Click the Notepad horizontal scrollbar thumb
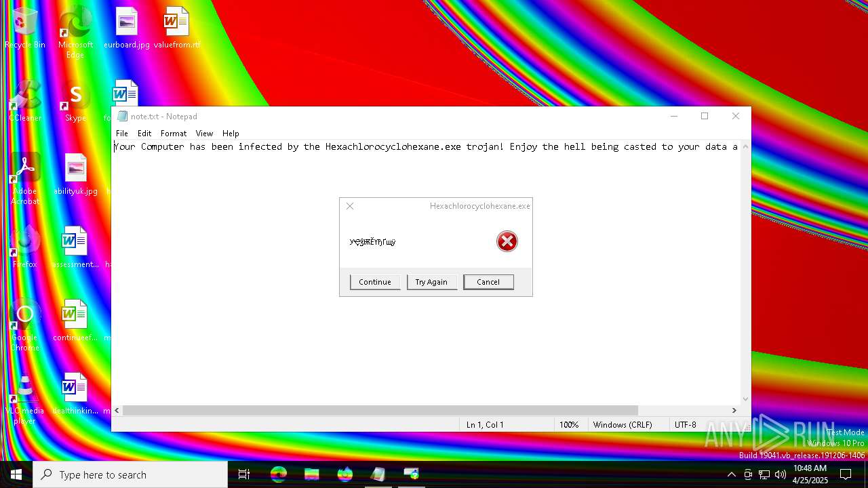The width and height of the screenshot is (868, 488). tap(380, 410)
